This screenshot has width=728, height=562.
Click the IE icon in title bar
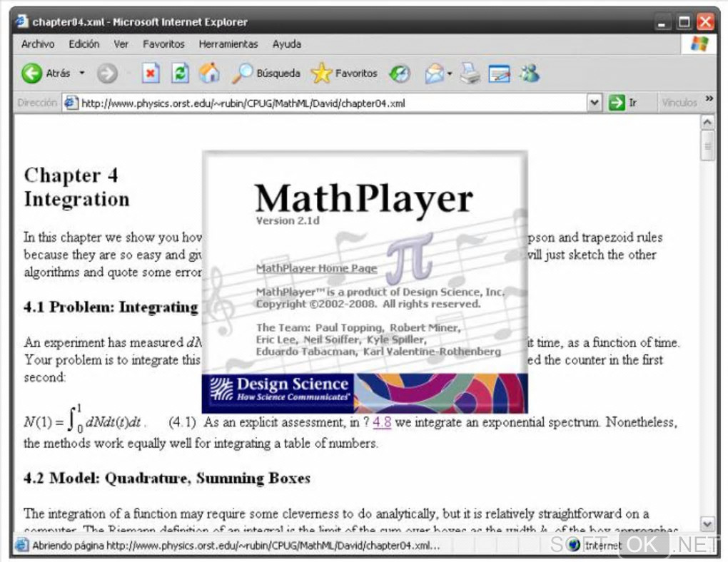[x=21, y=21]
